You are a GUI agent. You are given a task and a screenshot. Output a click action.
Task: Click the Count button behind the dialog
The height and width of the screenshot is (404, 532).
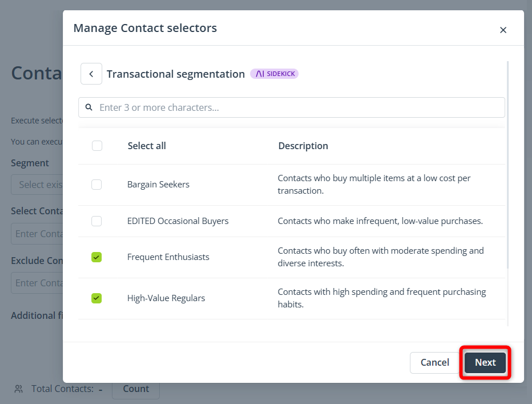(x=136, y=389)
